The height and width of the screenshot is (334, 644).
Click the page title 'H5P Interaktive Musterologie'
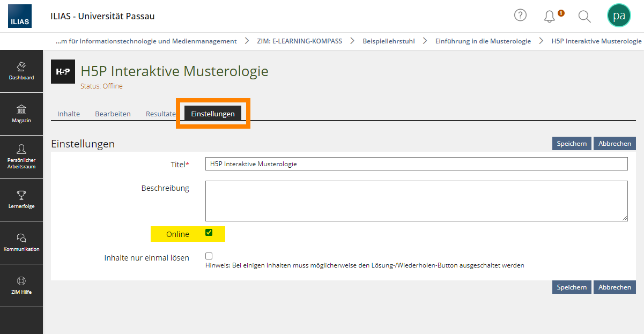point(174,71)
